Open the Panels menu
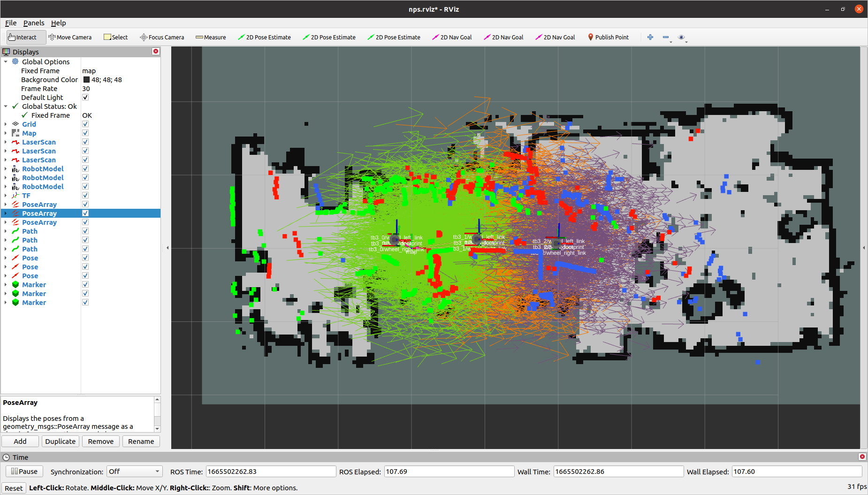This screenshot has width=868, height=495. pos(34,23)
